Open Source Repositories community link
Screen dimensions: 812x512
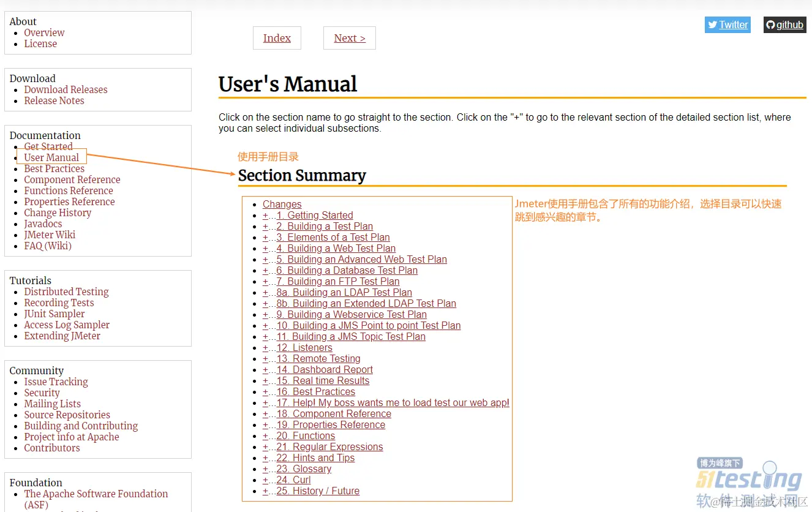coord(67,415)
